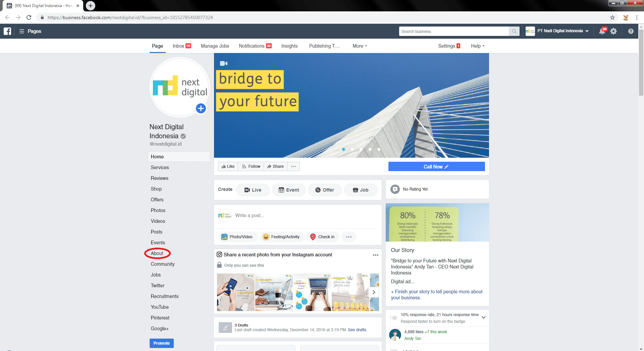Open page Settings tab

pos(449,46)
